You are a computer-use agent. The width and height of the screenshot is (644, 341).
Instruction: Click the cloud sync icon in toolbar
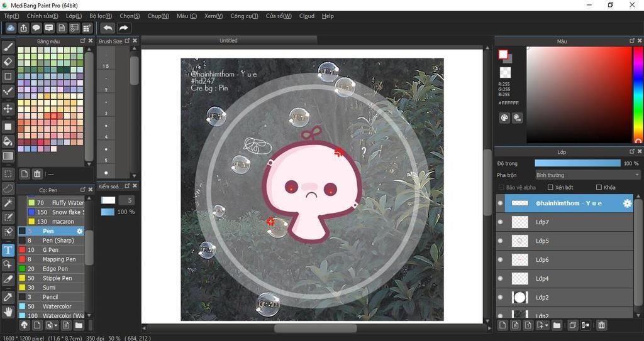coord(11,28)
